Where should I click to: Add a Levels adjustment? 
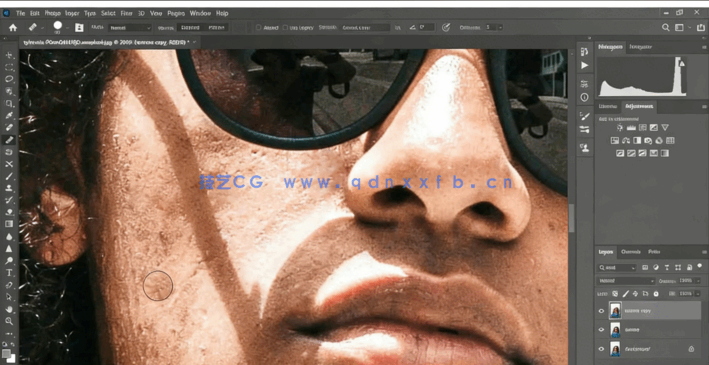point(631,128)
